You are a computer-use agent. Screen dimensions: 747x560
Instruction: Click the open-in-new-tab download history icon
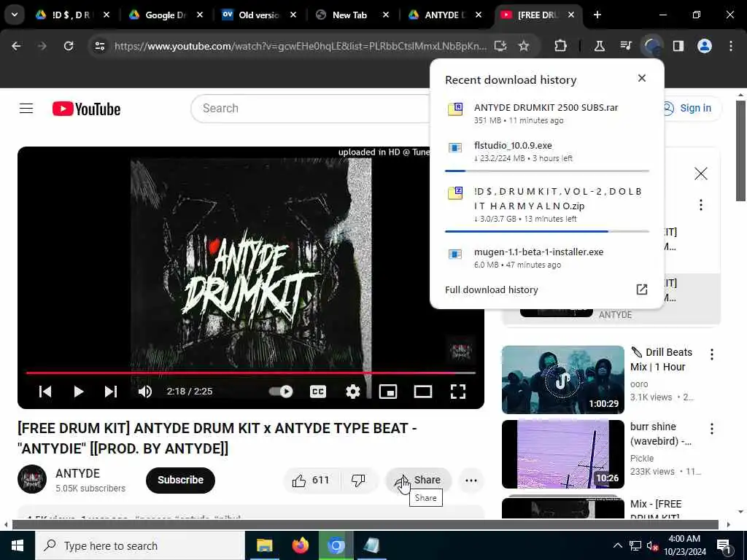pos(642,289)
